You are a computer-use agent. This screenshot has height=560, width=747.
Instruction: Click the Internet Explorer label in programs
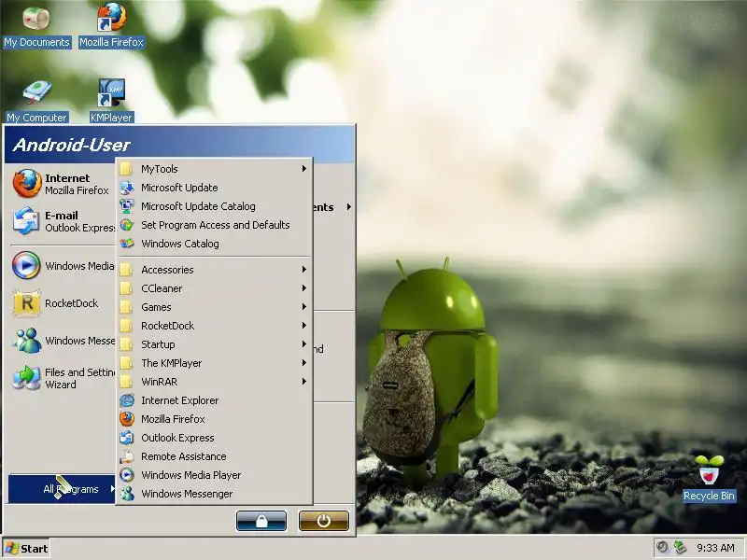(x=179, y=400)
